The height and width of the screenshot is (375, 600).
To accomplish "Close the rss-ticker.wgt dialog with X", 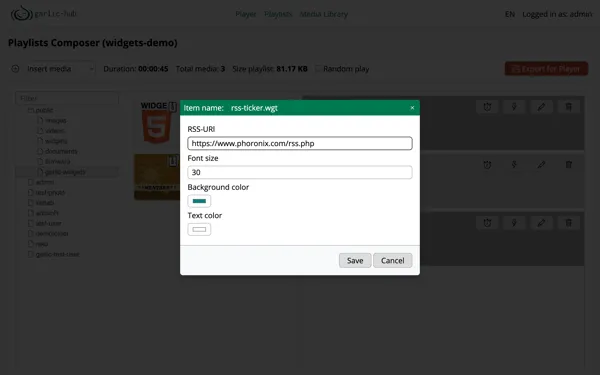I will (x=412, y=108).
